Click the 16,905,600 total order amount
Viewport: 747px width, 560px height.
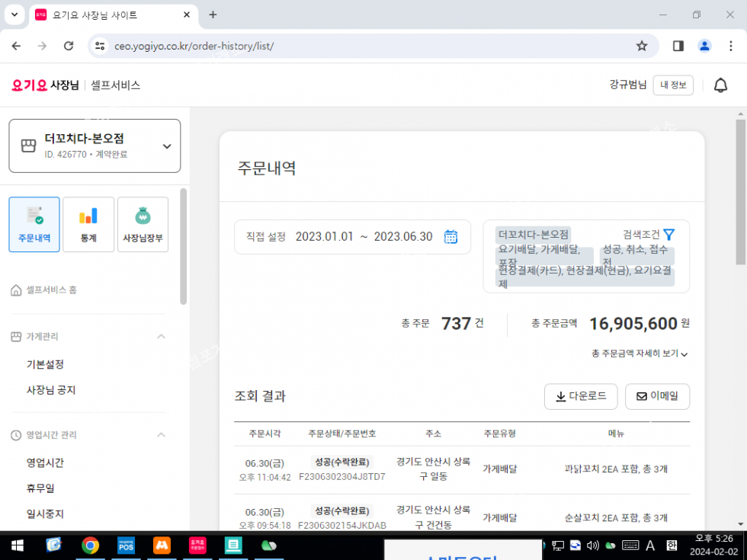[x=633, y=324]
